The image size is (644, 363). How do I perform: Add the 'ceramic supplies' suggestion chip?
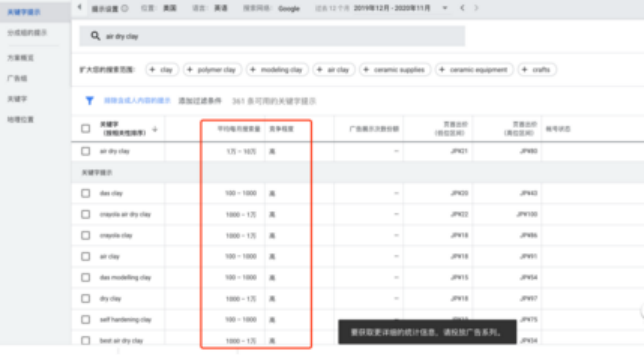point(395,70)
